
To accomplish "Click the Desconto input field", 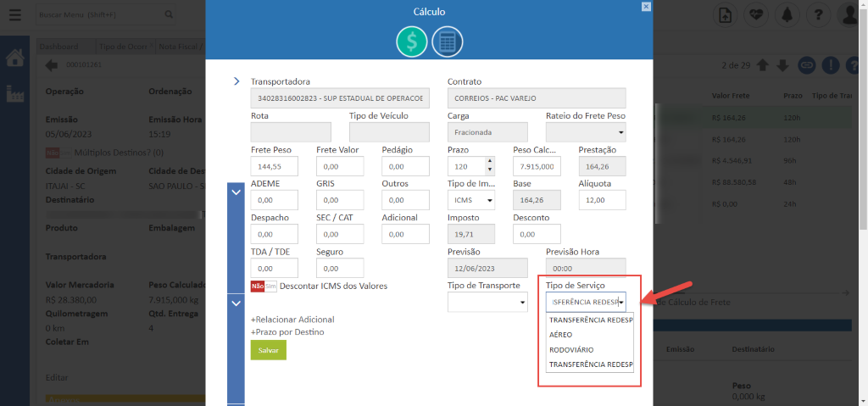I will pos(537,234).
